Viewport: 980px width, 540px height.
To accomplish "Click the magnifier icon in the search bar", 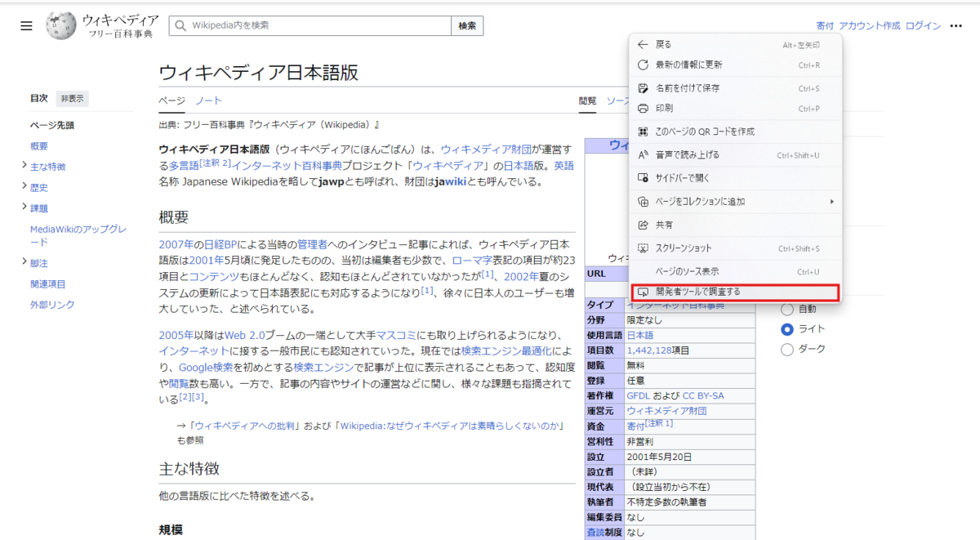I will (180, 25).
